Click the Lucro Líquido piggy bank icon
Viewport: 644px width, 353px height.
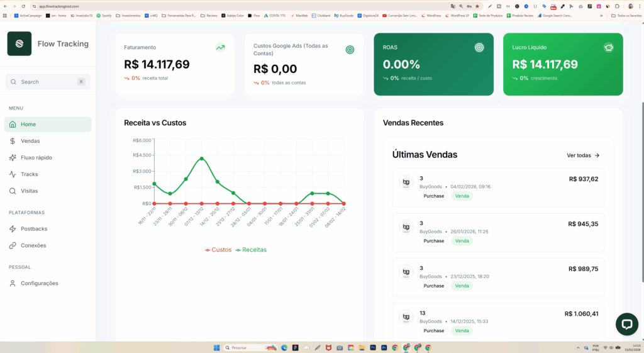coord(609,47)
